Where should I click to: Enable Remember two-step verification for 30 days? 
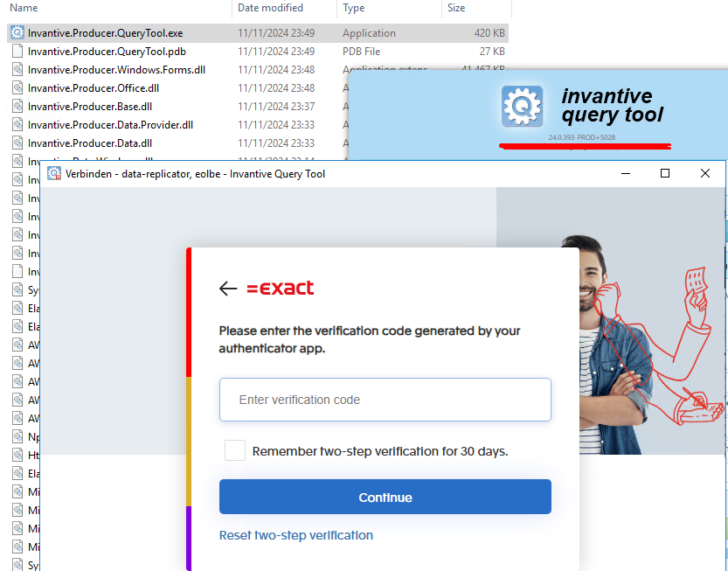[235, 450]
